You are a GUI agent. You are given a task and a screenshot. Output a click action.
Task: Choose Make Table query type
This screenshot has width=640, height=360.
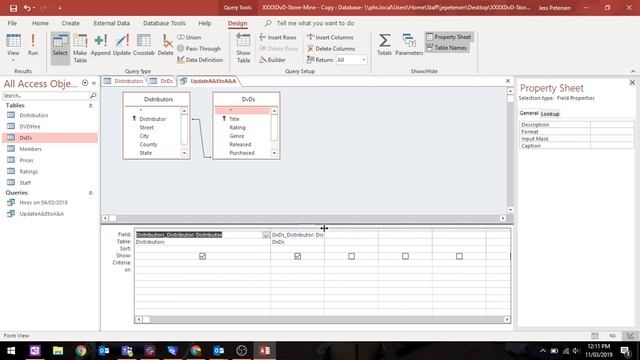80,48
